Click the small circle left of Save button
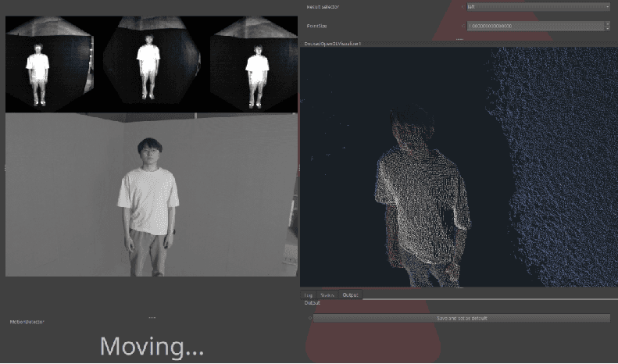Screen dimensions: 618x364 tap(310, 318)
